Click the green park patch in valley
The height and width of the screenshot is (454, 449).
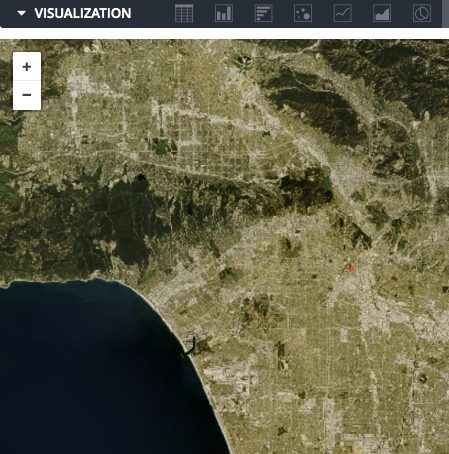click(162, 147)
